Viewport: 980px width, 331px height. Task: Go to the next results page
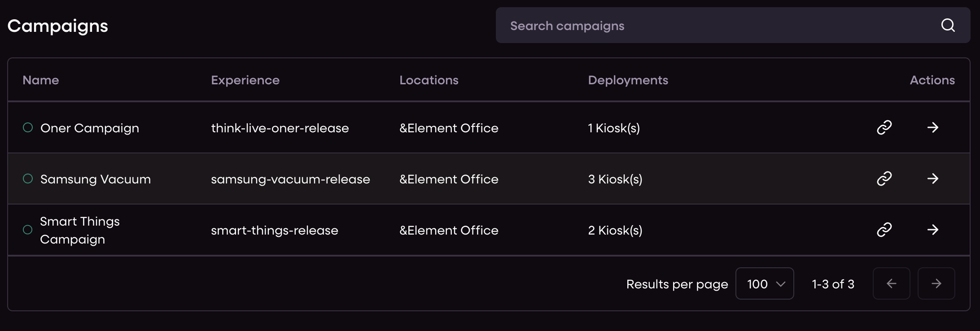point(936,283)
